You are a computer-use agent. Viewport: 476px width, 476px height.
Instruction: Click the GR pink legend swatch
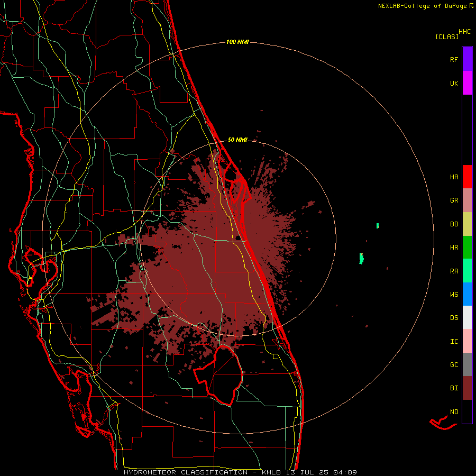point(467,200)
